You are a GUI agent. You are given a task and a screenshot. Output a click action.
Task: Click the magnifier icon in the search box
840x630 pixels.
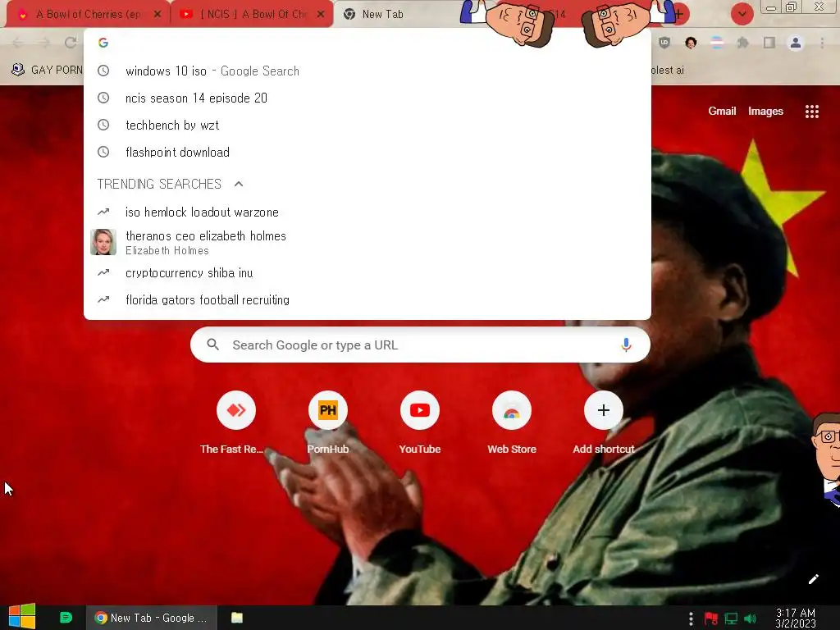tap(212, 345)
